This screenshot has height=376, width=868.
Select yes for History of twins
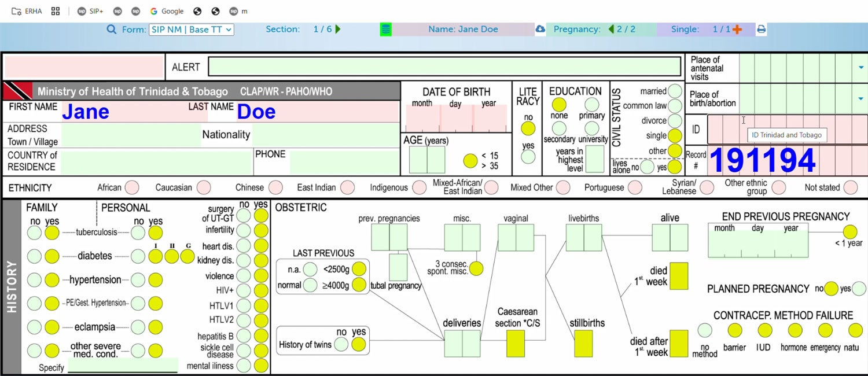pyautogui.click(x=359, y=345)
